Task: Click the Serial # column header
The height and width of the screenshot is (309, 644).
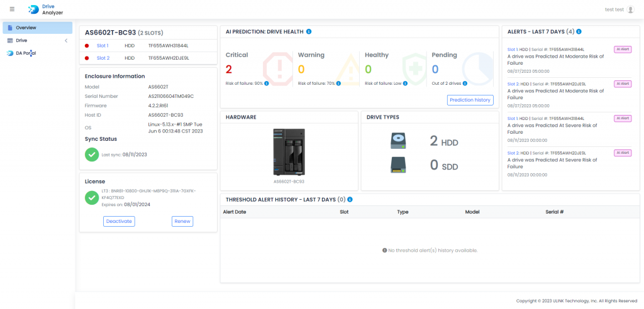Action: [x=555, y=212]
